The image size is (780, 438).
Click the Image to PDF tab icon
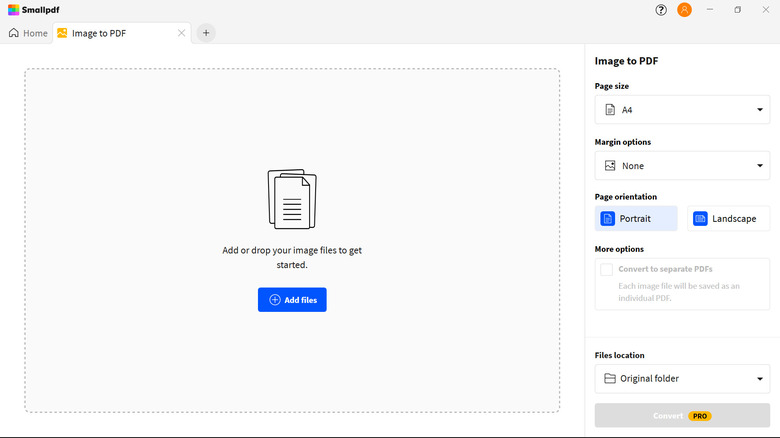[62, 33]
